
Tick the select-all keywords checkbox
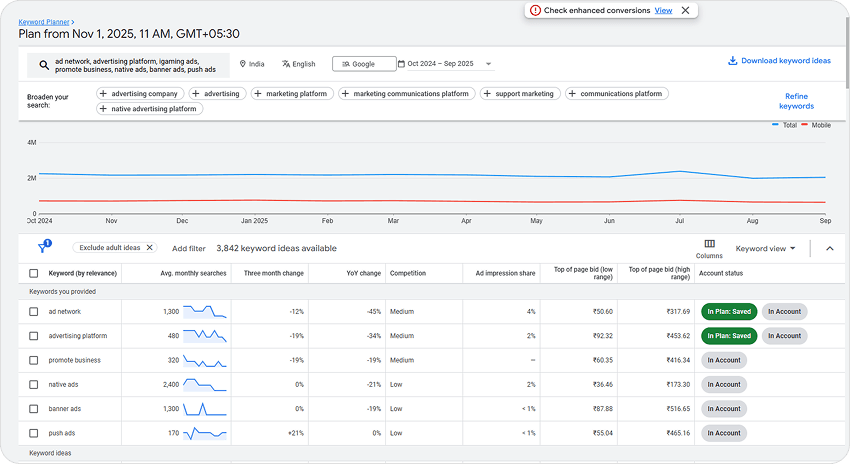pos(34,273)
